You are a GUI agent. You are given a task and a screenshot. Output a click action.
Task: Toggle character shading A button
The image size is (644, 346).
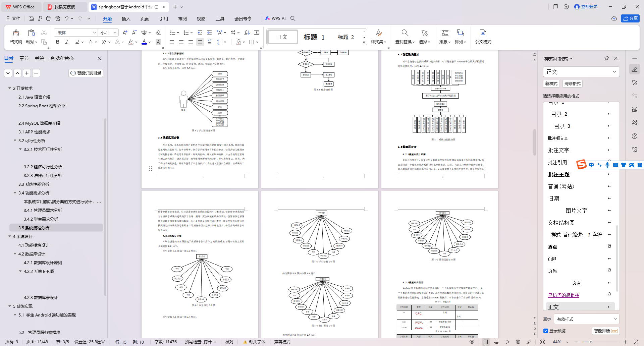158,42
